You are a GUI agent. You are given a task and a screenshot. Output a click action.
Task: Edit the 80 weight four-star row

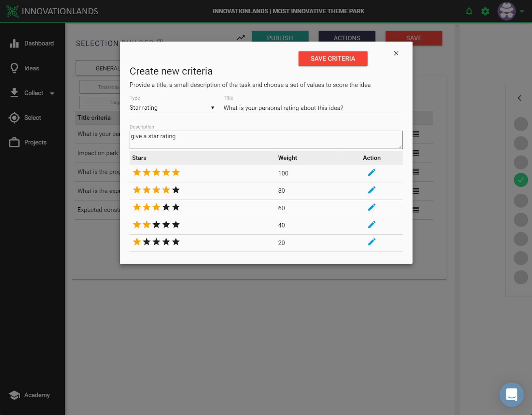click(x=371, y=190)
